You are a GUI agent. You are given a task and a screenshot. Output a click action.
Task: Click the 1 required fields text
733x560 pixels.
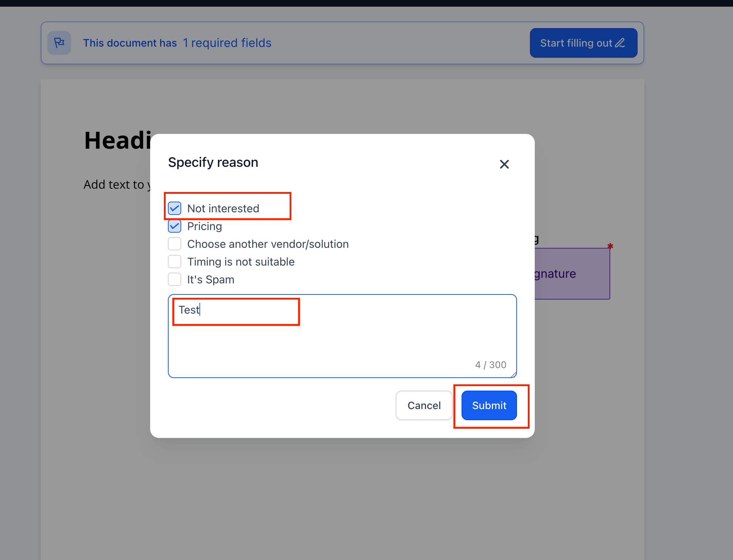(x=227, y=43)
